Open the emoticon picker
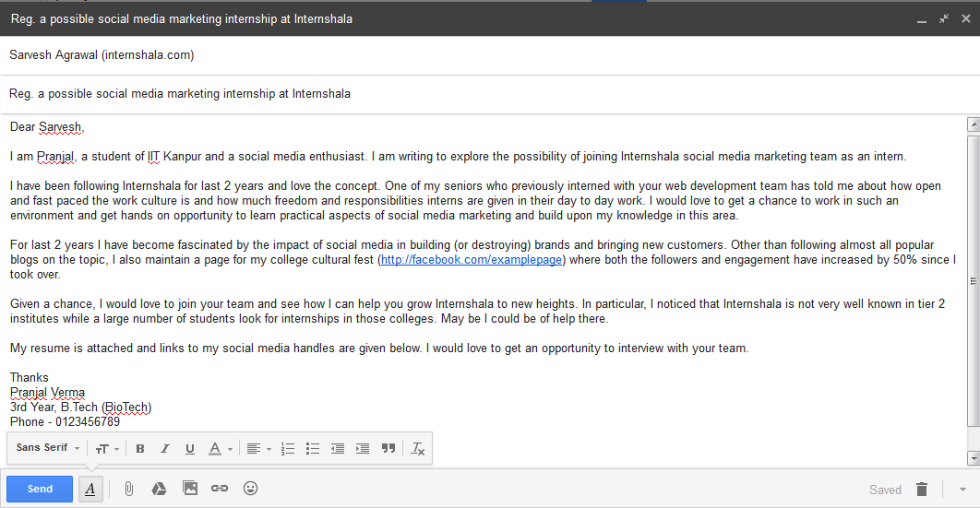Viewport: 980px width, 508px height. click(251, 488)
